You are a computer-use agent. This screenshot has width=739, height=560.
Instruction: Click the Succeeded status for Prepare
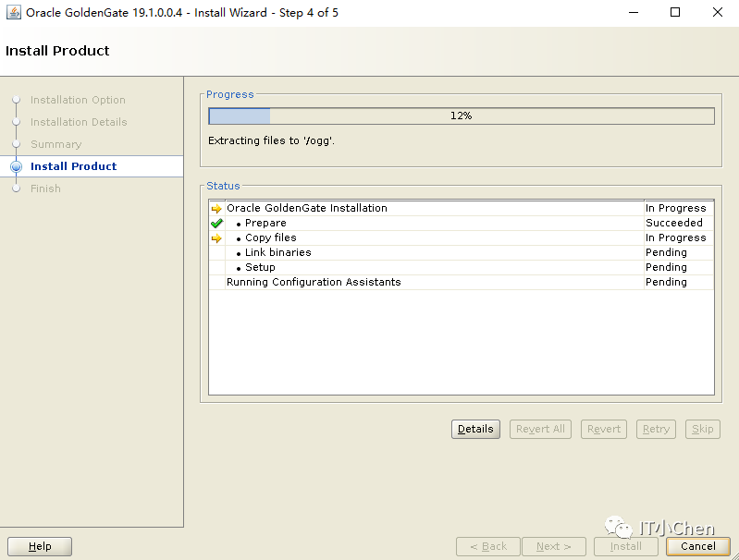pos(674,223)
